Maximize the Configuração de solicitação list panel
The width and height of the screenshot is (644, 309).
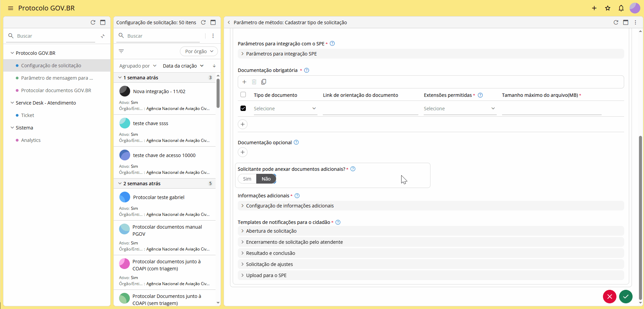(213, 23)
